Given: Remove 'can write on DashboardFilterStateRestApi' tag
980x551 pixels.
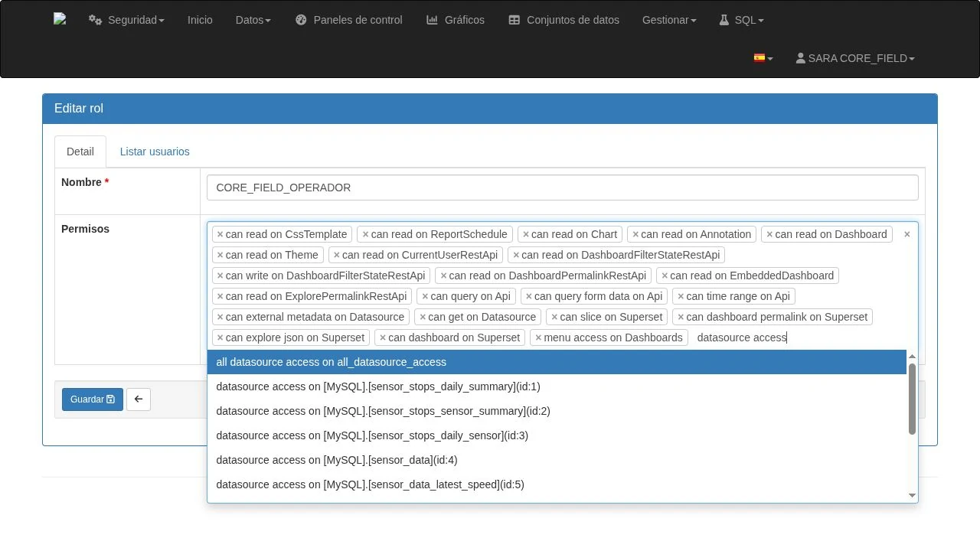Looking at the screenshot, I should pos(220,275).
